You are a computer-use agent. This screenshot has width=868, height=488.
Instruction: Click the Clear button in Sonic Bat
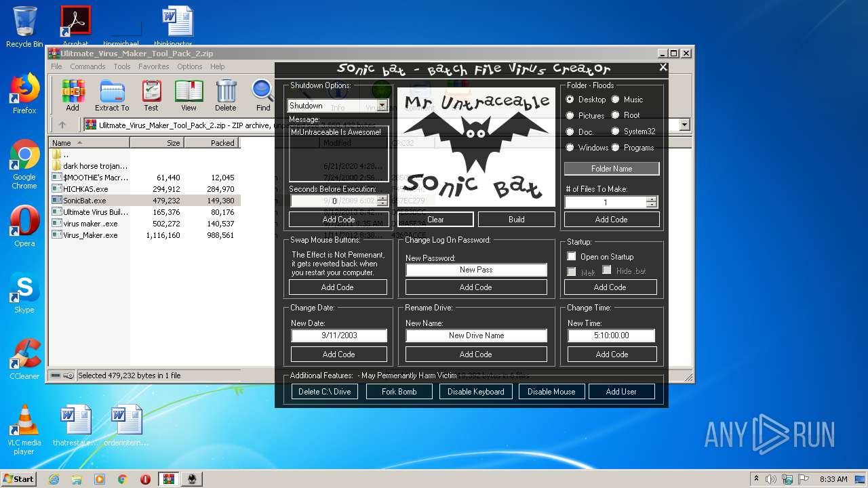(435, 219)
